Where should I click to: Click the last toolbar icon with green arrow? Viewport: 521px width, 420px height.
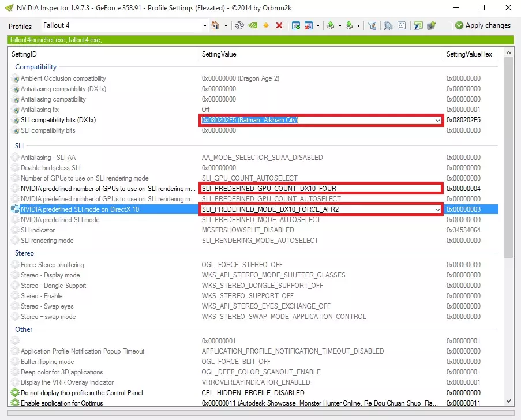coord(432,25)
